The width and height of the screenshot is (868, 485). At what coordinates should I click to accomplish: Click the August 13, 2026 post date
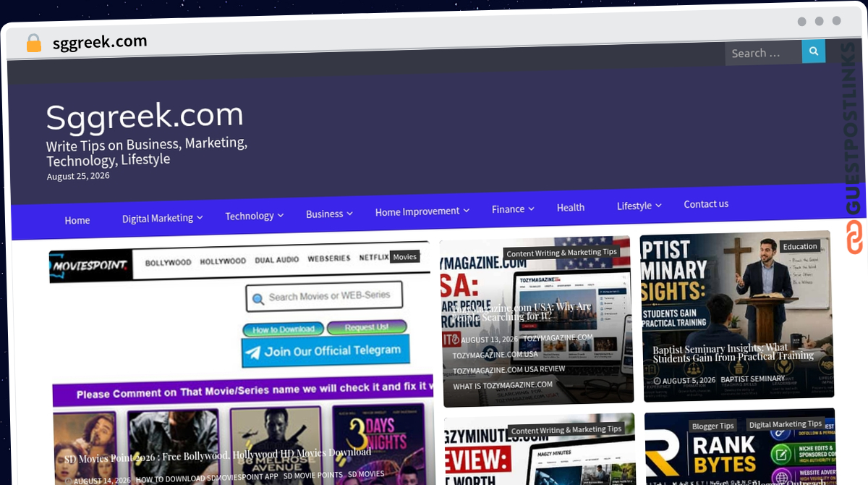coord(490,339)
